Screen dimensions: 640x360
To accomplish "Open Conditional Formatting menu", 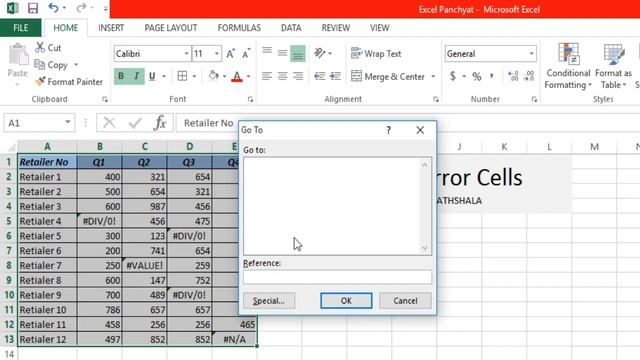I will 568,66.
